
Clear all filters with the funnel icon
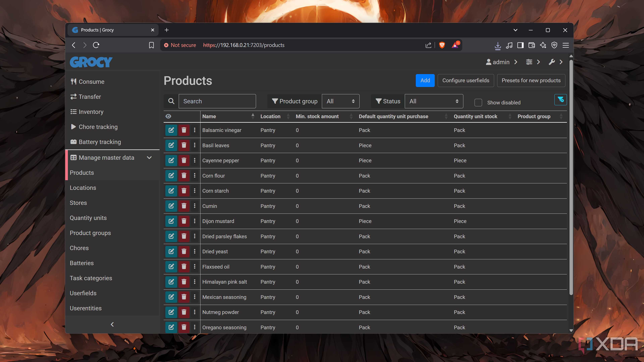560,100
